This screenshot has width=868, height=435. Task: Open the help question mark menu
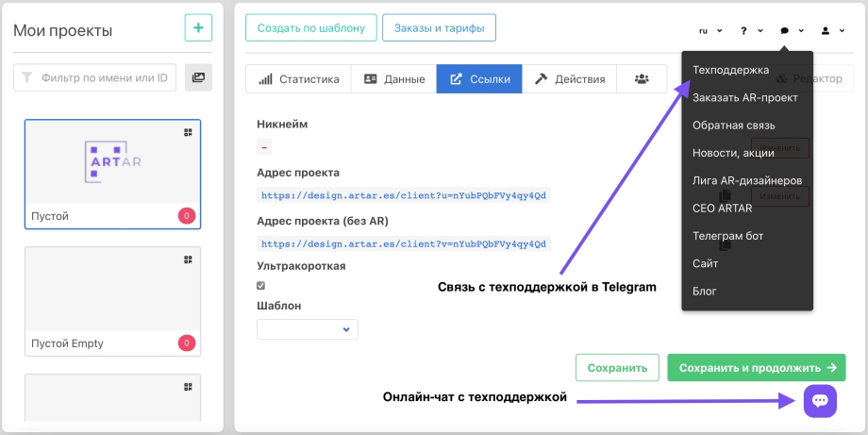(752, 30)
